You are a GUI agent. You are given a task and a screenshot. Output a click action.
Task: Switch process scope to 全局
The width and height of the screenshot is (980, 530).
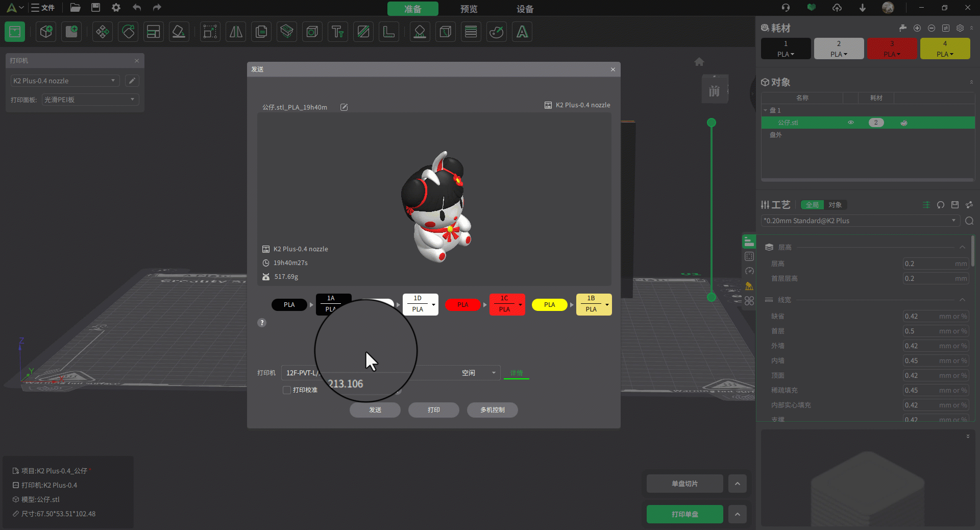click(x=812, y=205)
